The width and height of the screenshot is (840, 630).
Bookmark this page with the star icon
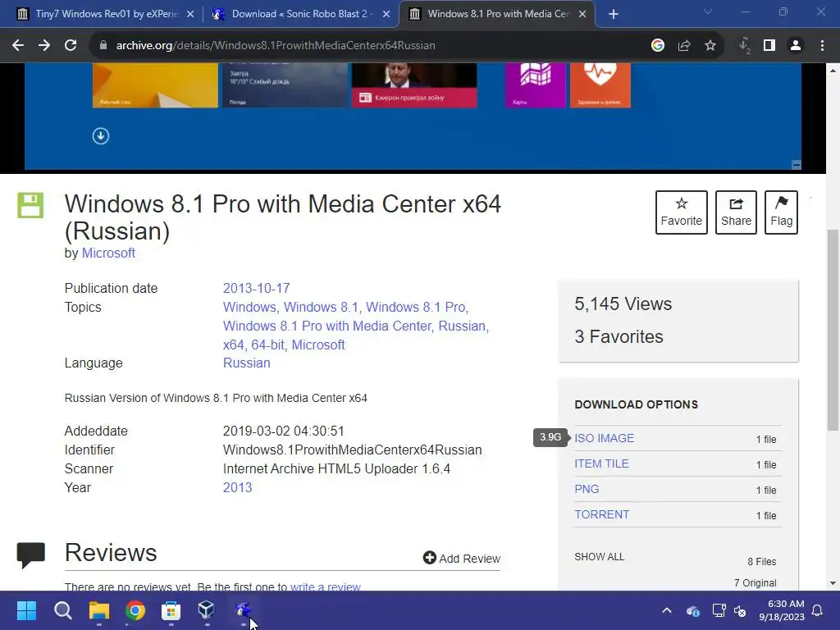tap(710, 46)
